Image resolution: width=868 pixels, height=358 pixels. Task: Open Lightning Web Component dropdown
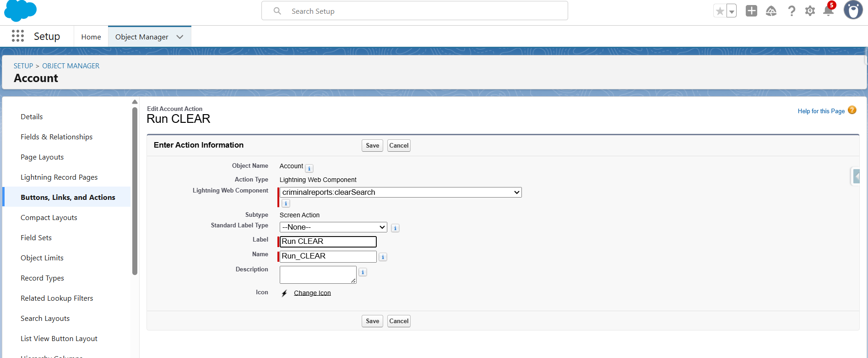tap(401, 193)
